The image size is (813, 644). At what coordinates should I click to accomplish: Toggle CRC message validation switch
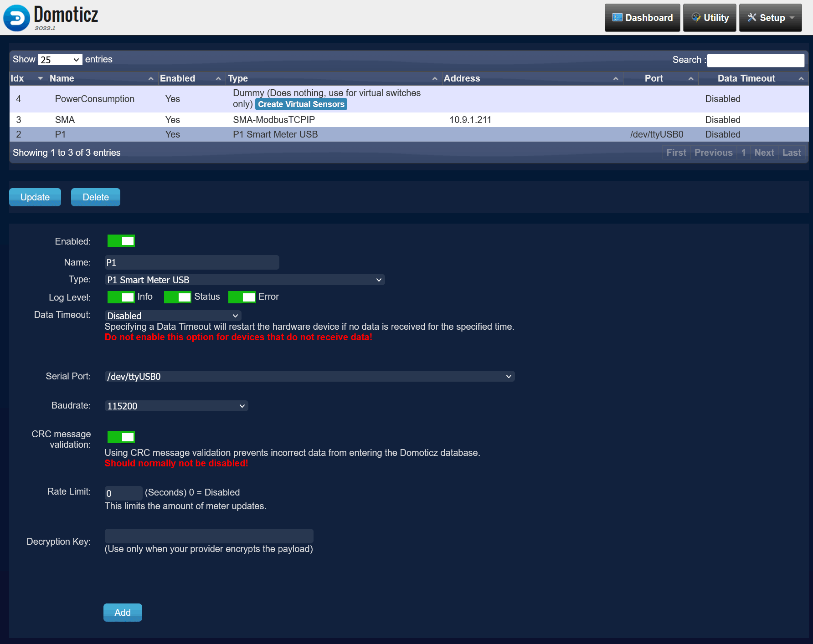click(121, 437)
